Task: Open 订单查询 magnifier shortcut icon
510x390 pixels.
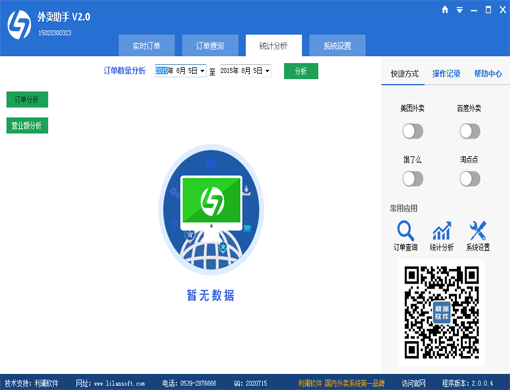Action: [x=405, y=231]
